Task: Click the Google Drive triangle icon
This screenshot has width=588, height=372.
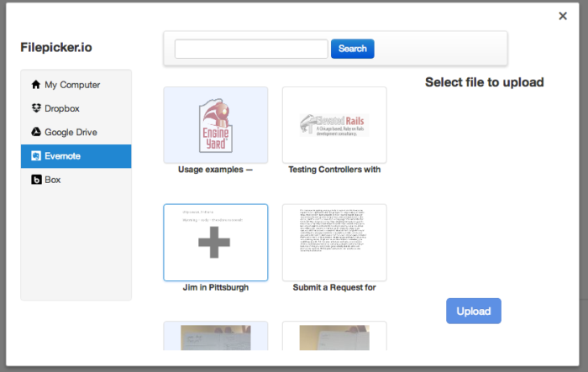Action: 35,132
